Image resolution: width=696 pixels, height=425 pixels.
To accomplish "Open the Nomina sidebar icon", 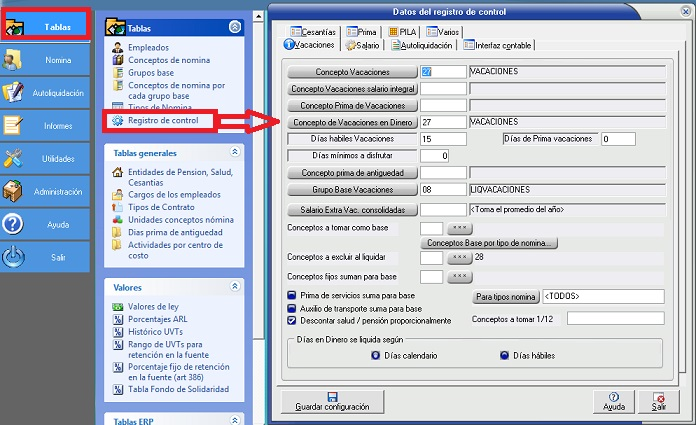I will pos(14,61).
